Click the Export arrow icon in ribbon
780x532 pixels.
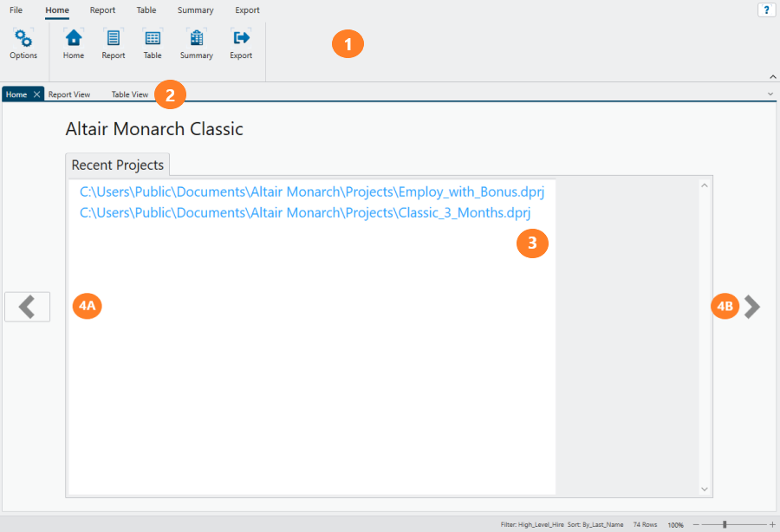point(241,38)
